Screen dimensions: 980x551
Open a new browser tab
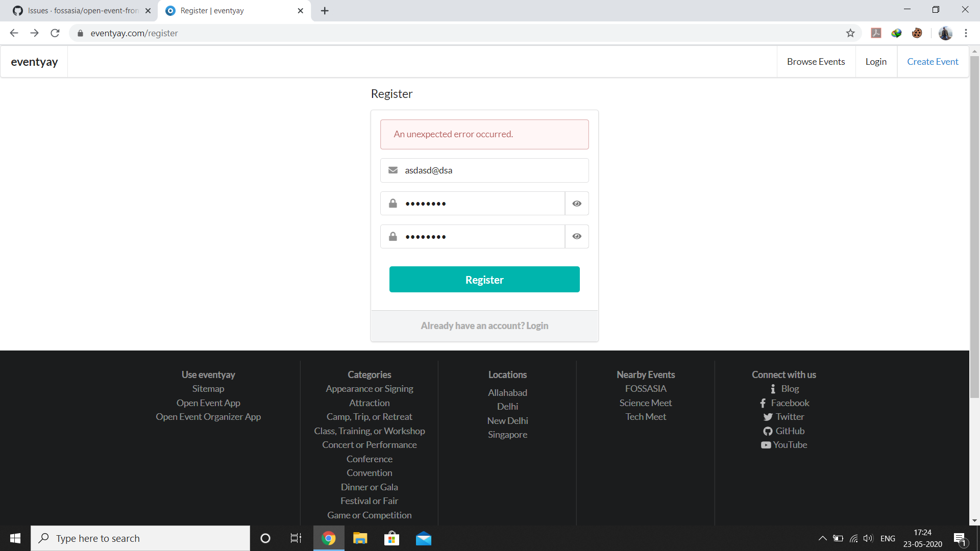(325, 11)
